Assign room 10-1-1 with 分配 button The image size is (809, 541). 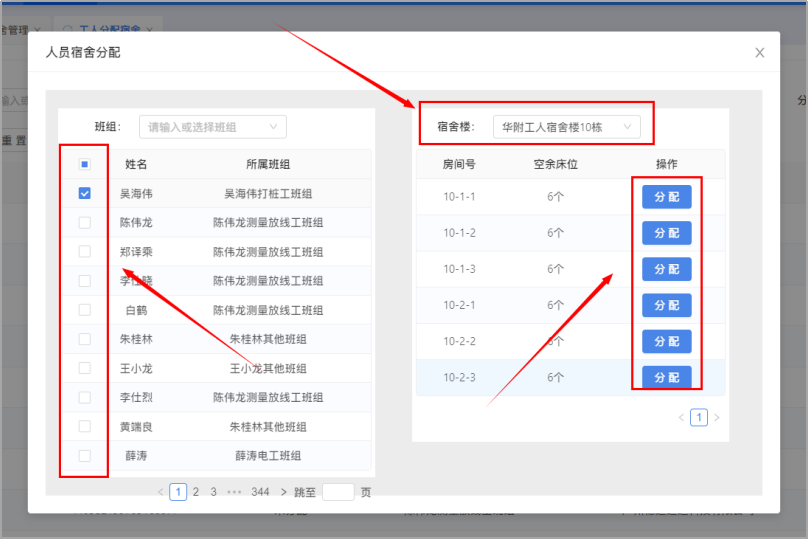click(x=666, y=197)
